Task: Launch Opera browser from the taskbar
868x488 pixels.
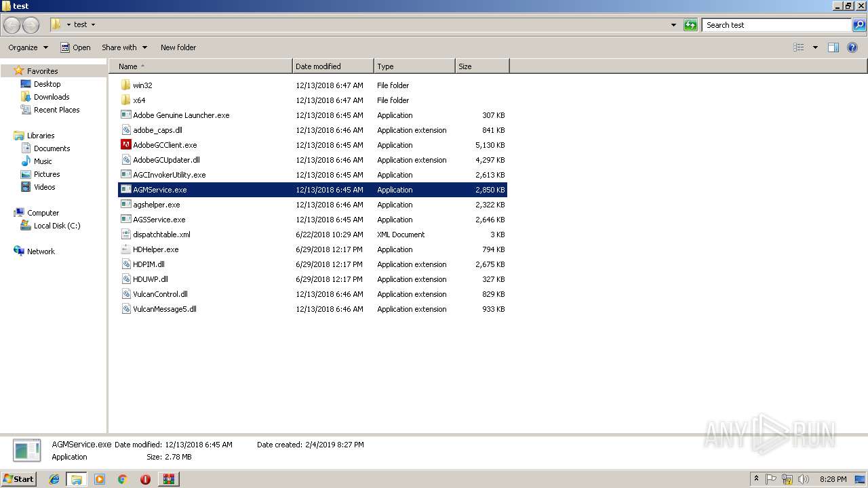Action: [x=145, y=479]
